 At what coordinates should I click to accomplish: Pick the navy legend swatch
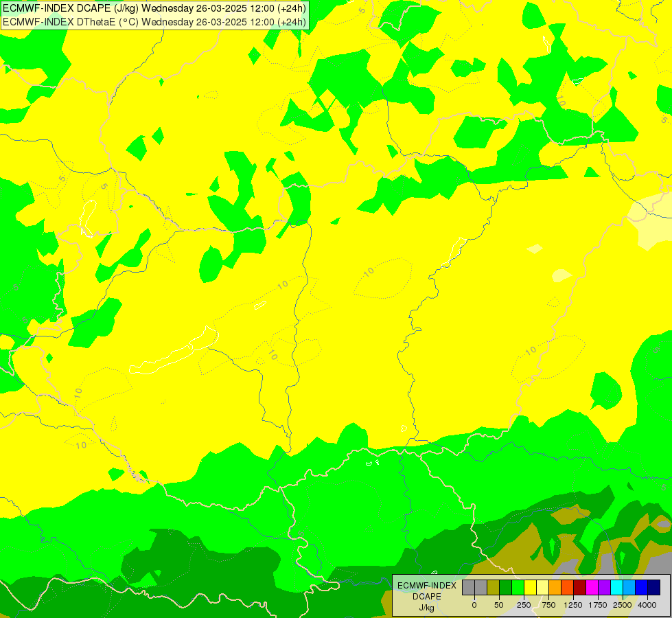(654, 588)
